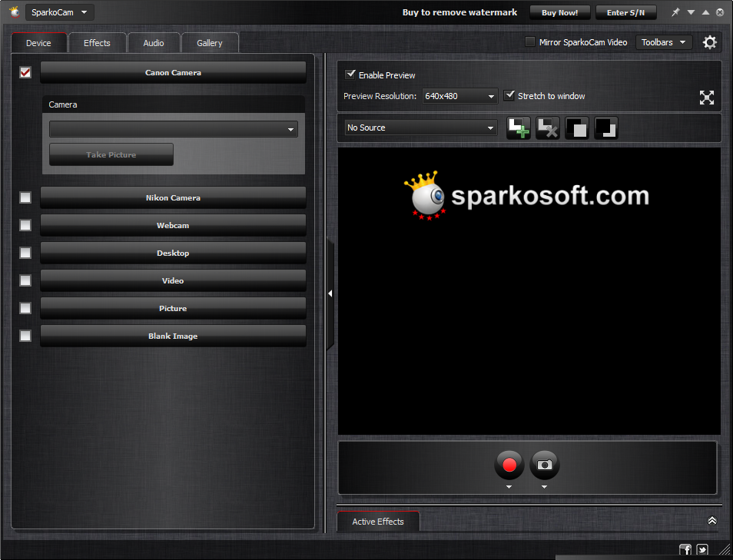Image resolution: width=733 pixels, height=560 pixels.
Task: Expand the Picture section
Action: [x=173, y=308]
